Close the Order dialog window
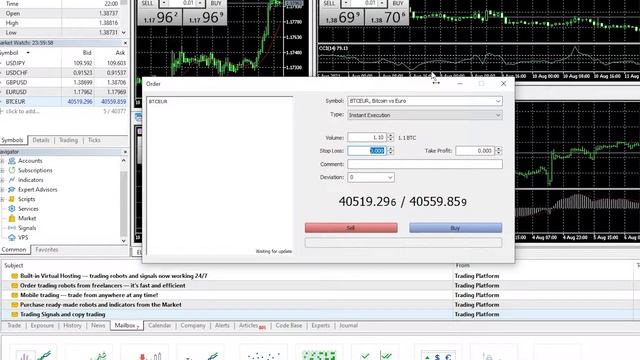Viewport: 640px width, 360px height. (503, 84)
